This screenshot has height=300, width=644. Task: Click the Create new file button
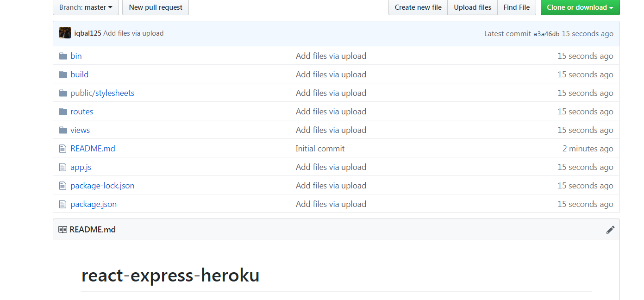click(x=418, y=7)
